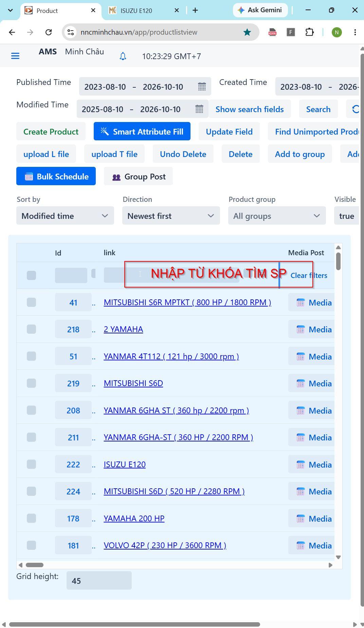Click the address bar URL

(x=139, y=32)
